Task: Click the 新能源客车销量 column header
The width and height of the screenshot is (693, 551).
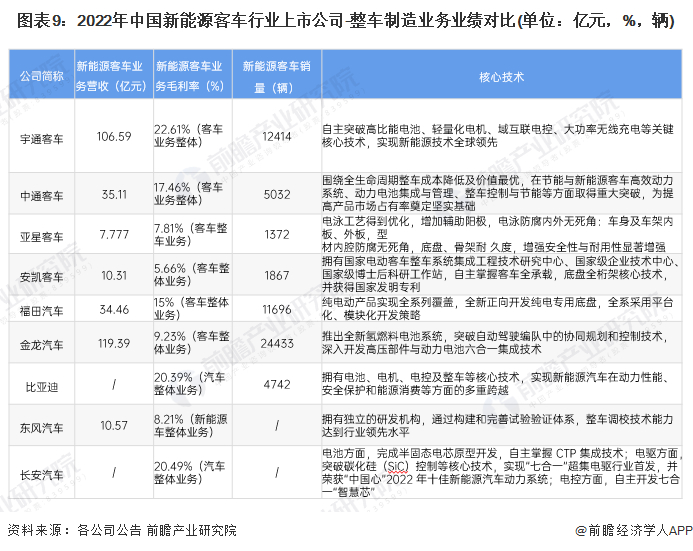Action: pyautogui.click(x=277, y=77)
